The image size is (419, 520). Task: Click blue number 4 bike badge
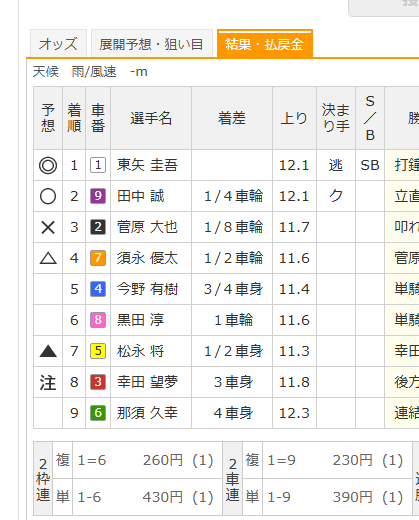98,289
